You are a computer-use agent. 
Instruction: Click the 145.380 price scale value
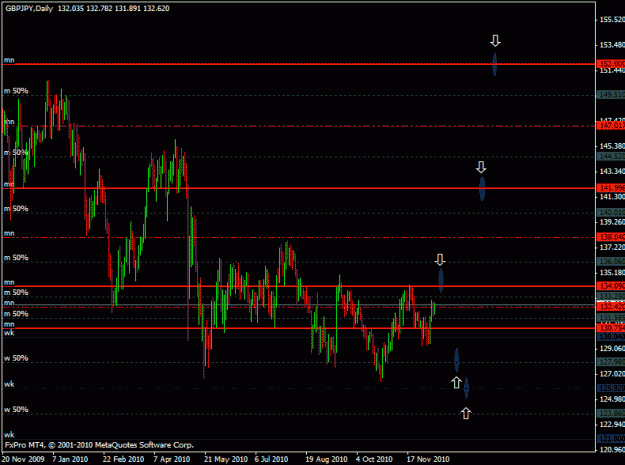tap(612, 146)
